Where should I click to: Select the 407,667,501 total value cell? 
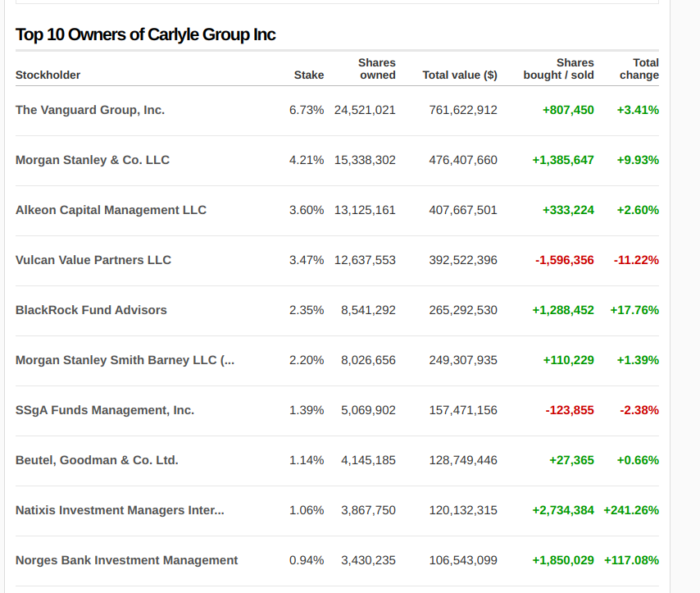(463, 210)
